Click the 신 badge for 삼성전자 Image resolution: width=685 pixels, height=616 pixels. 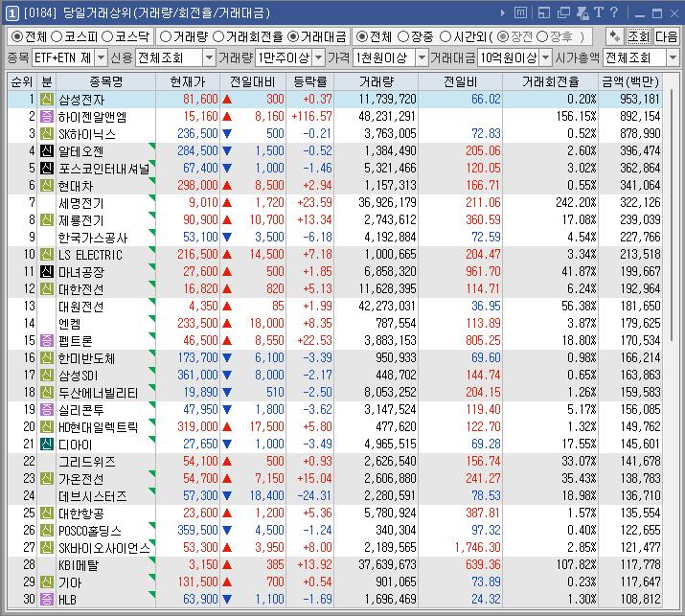[x=47, y=100]
